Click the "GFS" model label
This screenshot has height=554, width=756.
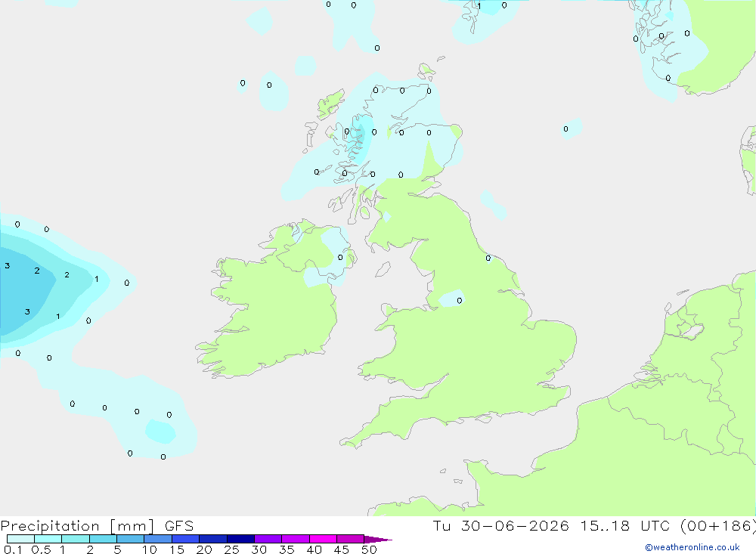point(179,525)
